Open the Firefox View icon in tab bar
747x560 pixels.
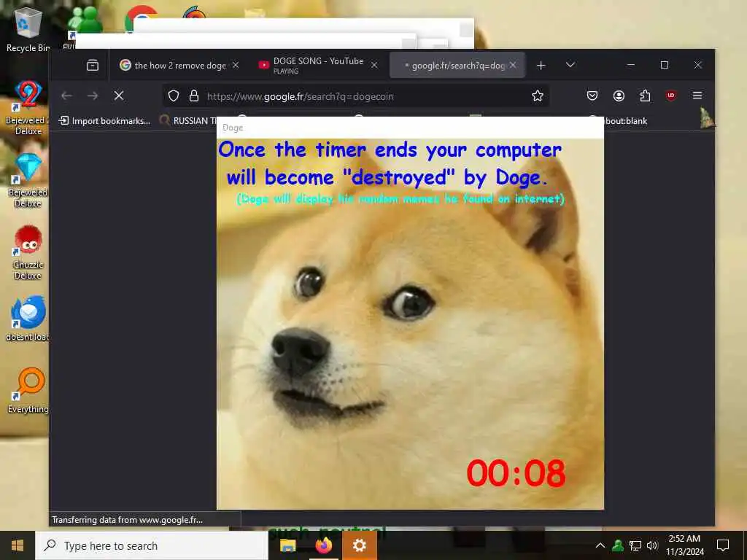pos(93,65)
